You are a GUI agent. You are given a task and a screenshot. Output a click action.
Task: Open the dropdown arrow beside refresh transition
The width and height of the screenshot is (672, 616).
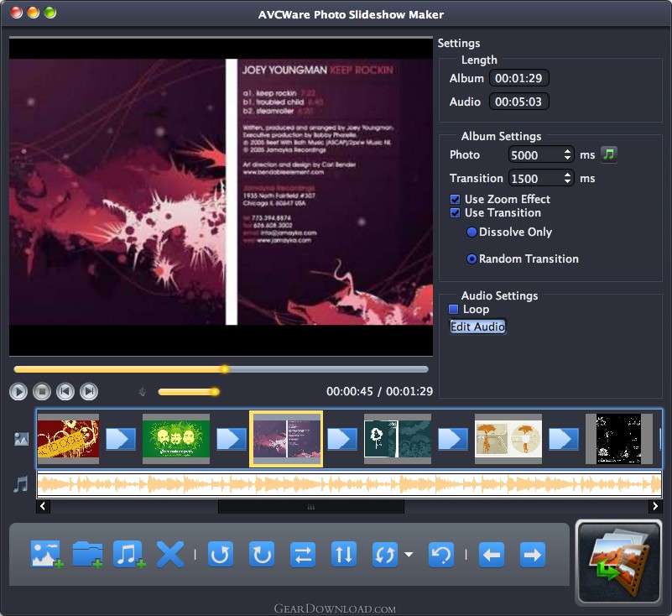409,555
